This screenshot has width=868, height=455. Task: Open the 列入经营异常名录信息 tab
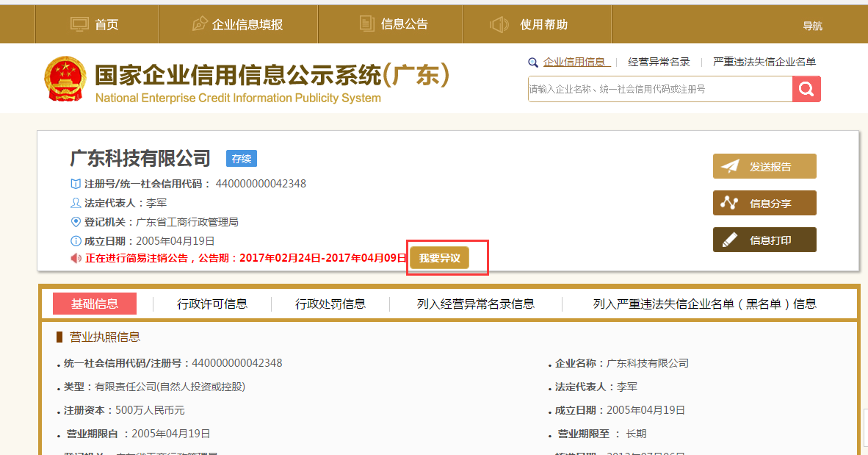point(476,304)
